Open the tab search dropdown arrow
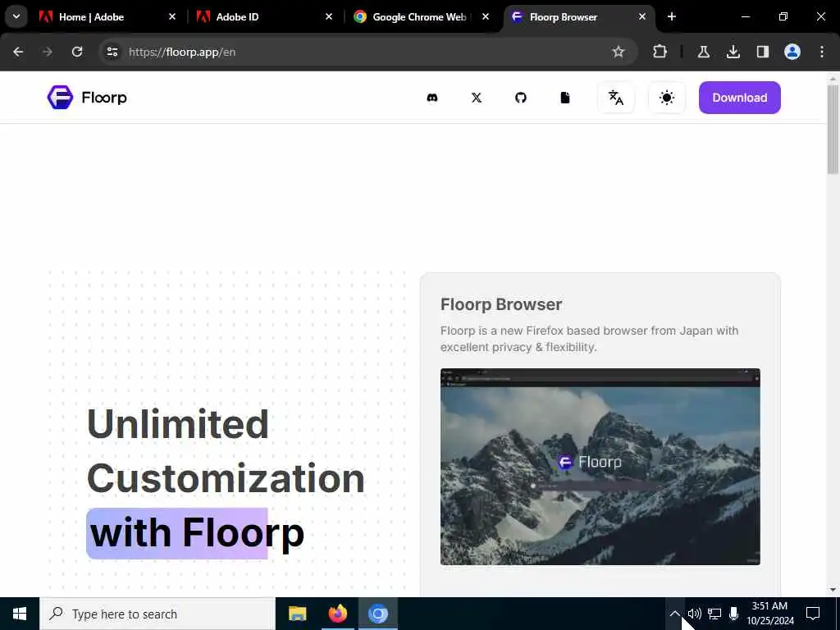 coord(16,16)
